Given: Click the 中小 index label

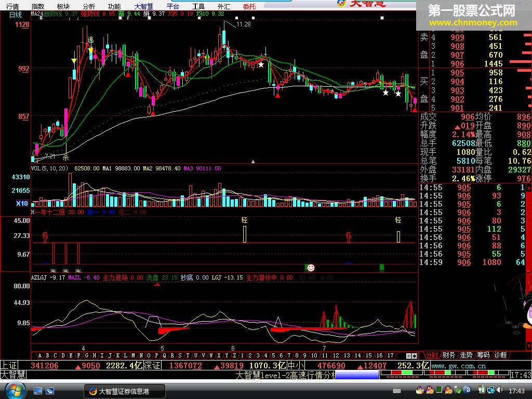Looking at the screenshot, I should [296, 365].
